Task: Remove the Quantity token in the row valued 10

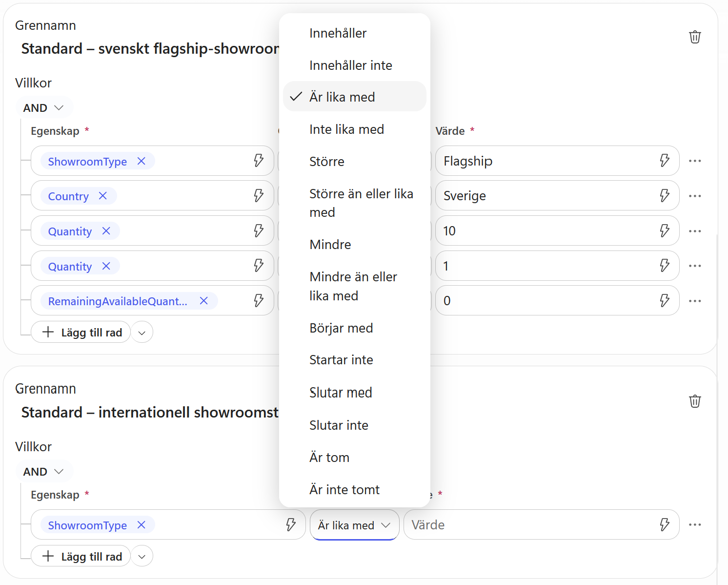Action: point(106,231)
